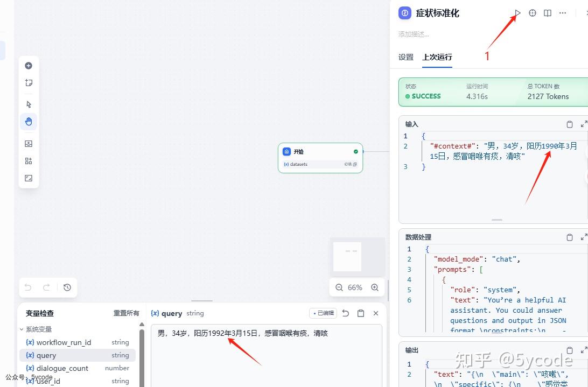The image size is (588, 387).
Task: Run the 症状标准化 node with play icon
Action: tap(517, 13)
